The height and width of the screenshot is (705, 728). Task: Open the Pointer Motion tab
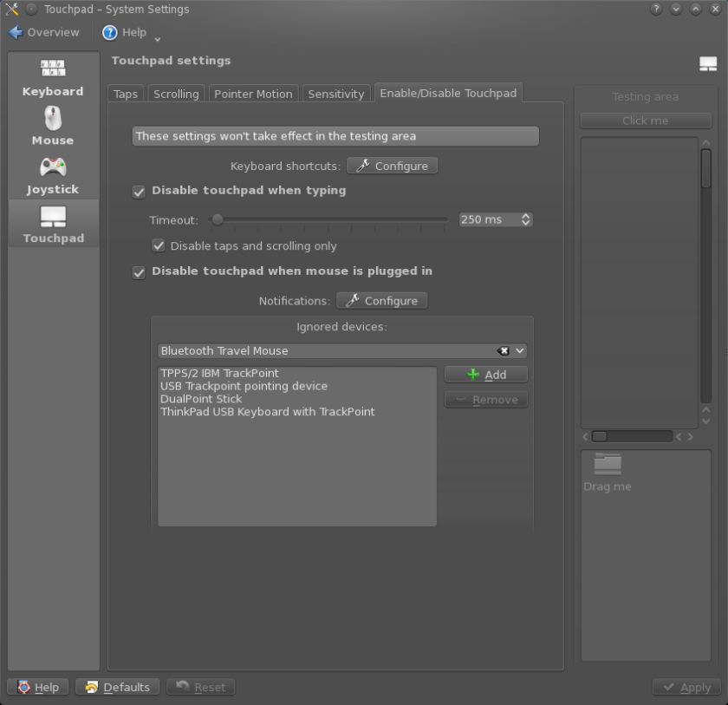coord(253,94)
